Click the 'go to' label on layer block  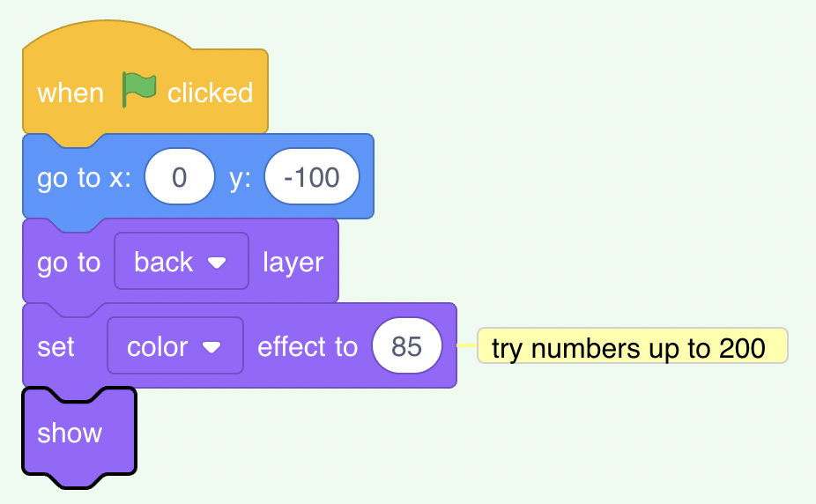point(69,263)
